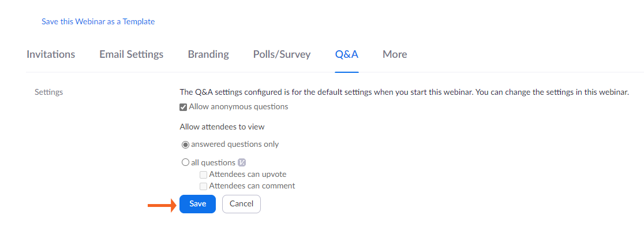Open the Polls/Survey tab
This screenshot has height=237, width=644.
pos(282,54)
